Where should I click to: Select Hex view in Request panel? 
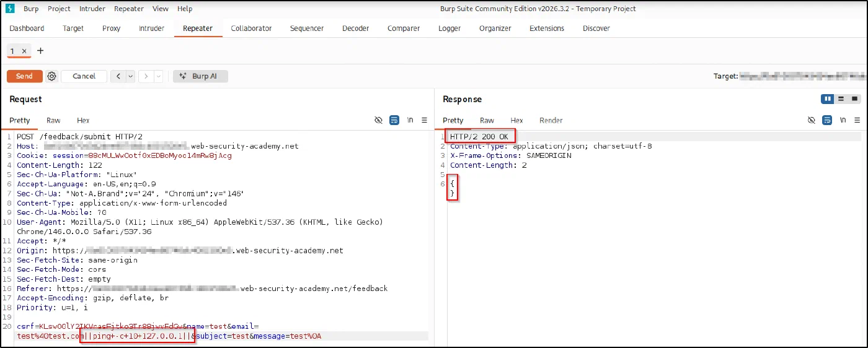(83, 120)
